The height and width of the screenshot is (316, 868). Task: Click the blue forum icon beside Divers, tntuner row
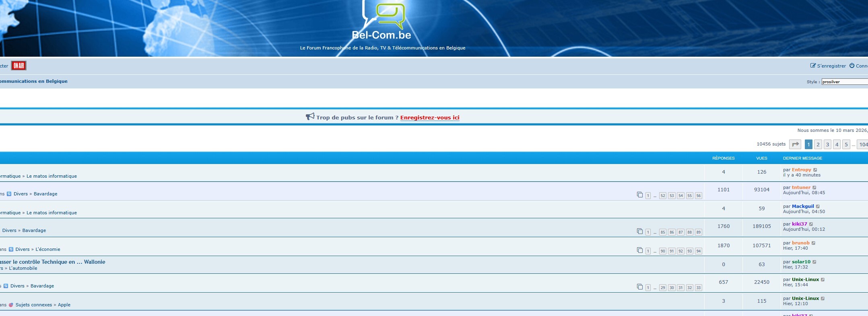click(x=9, y=194)
